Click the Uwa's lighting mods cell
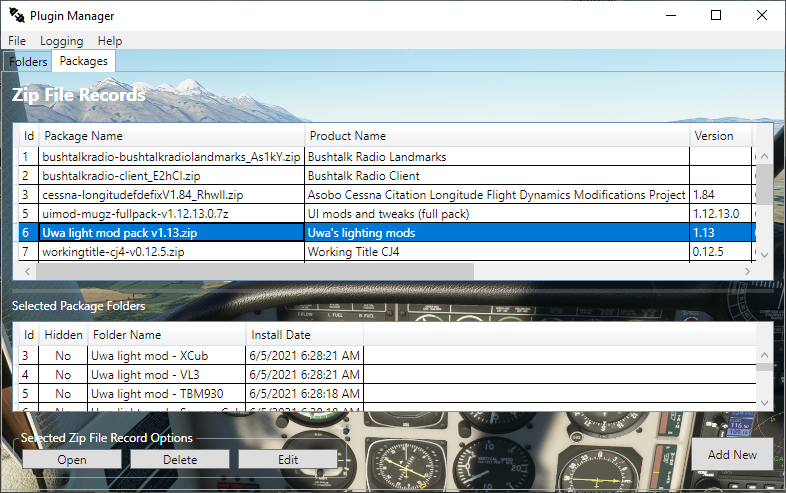 (x=497, y=233)
